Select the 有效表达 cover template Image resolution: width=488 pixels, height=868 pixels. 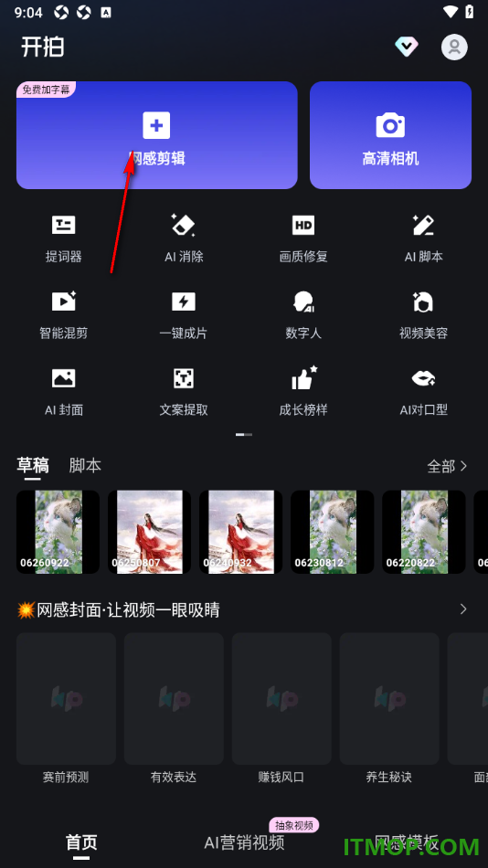(174, 709)
